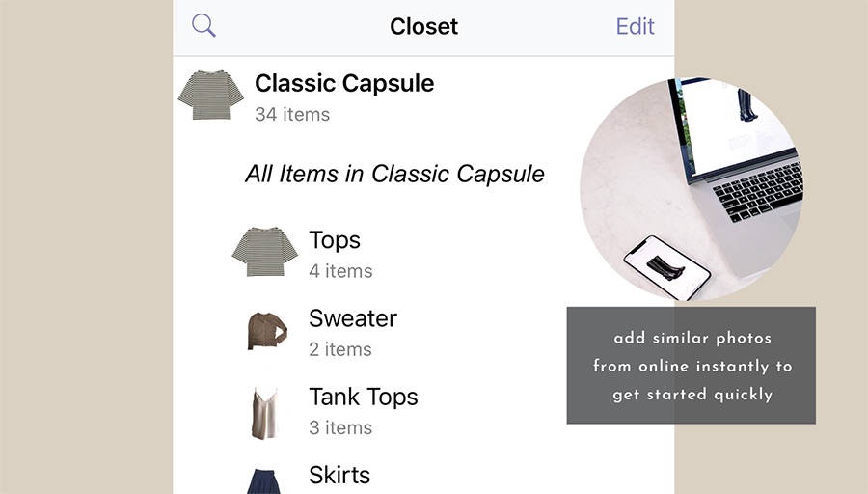
Task: Open the Skirts category
Action: pyautogui.click(x=339, y=475)
